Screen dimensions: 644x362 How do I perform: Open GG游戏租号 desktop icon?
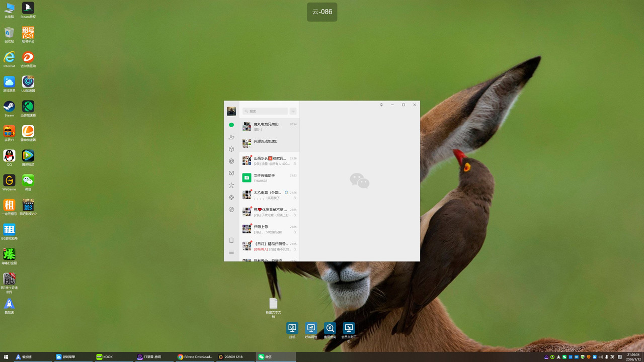[9, 232]
